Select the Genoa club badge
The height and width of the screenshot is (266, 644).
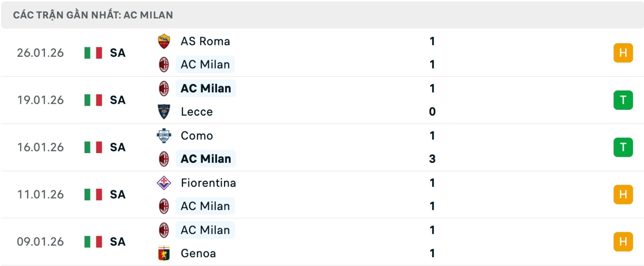164,254
